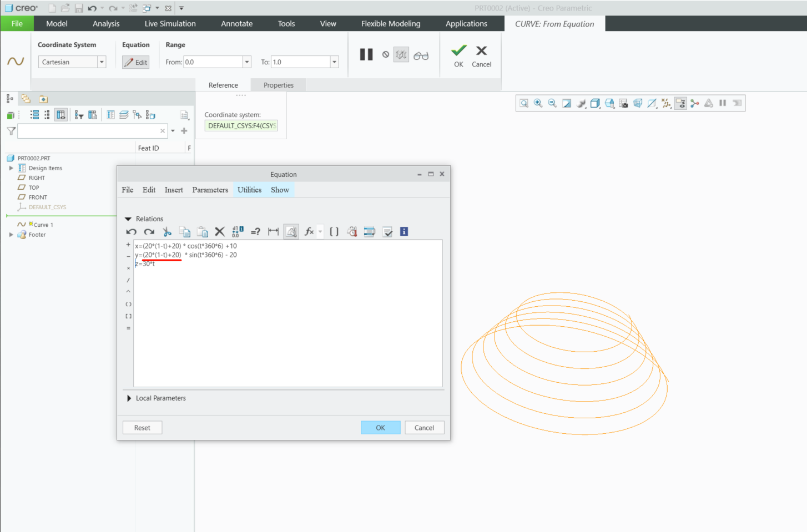Open the Utilities menu in Equation dialog
Viewport: 807px width, 532px height.
(x=249, y=190)
